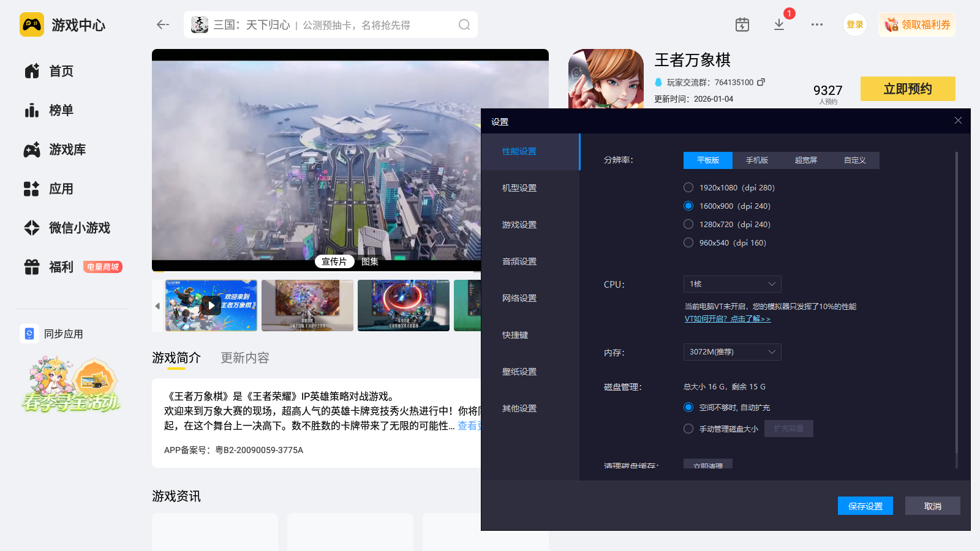Open 首页 home in sidebar
980x551 pixels.
point(49,71)
